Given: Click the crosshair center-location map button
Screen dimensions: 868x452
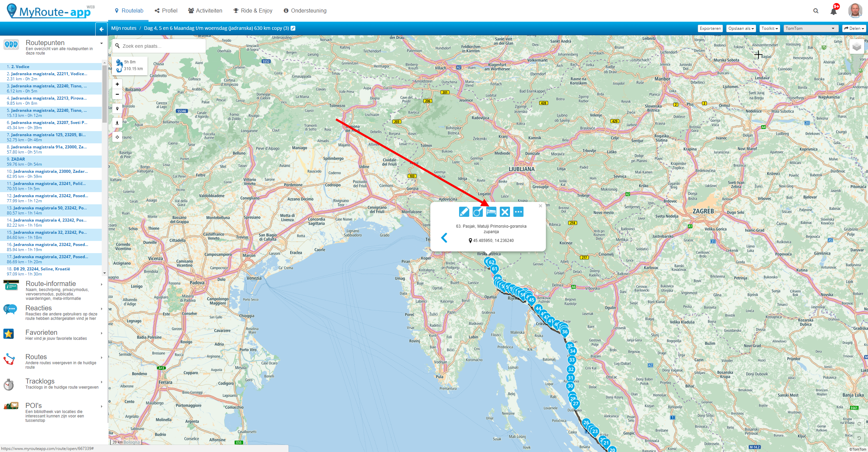Looking at the screenshot, I should [117, 137].
